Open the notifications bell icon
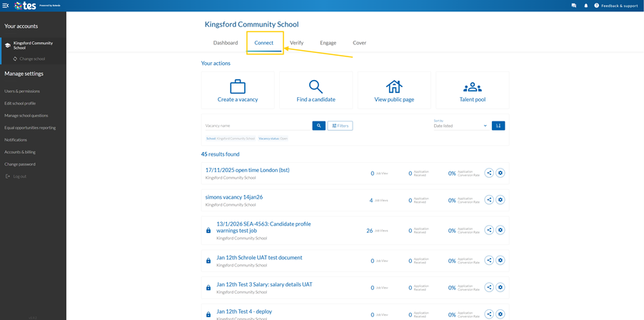This screenshot has width=644, height=320. pos(585,6)
